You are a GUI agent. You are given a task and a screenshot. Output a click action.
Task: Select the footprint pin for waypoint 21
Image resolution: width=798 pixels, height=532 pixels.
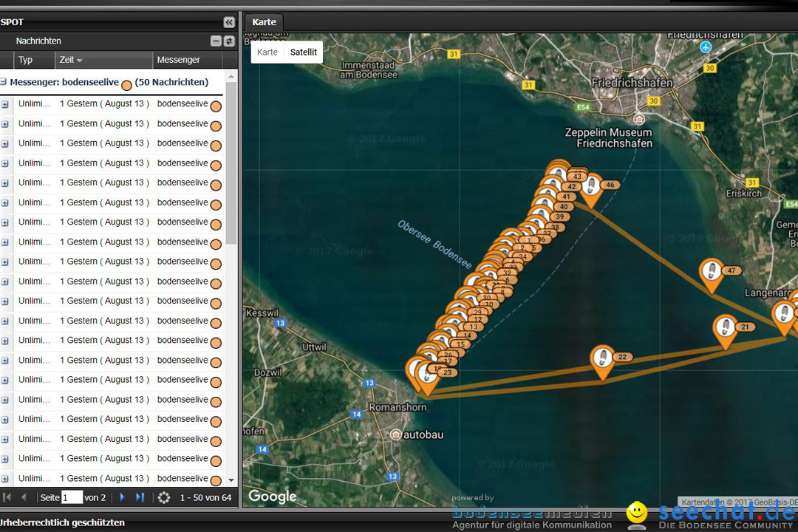pos(726,332)
